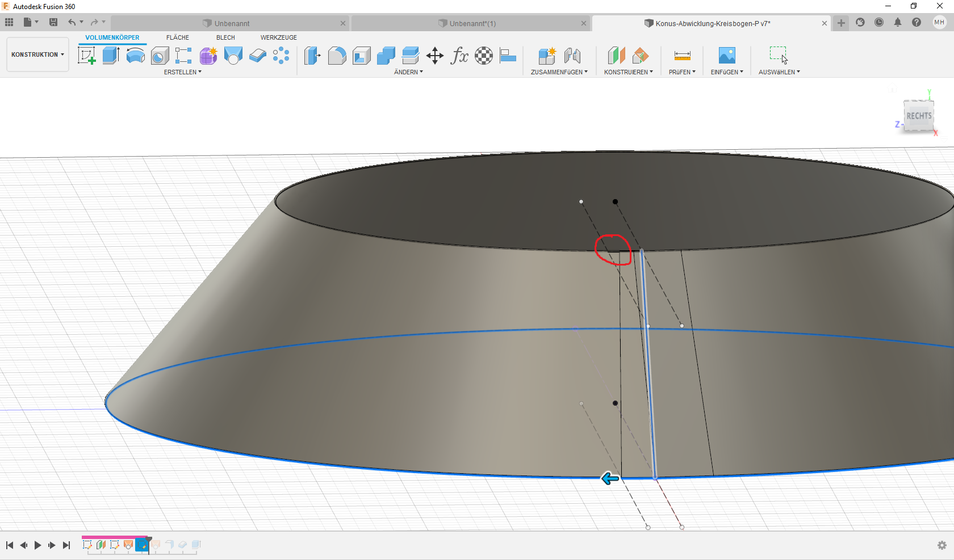Apply appearance with checkered sphere icon
Image resolution: width=954 pixels, height=560 pixels.
click(x=484, y=56)
